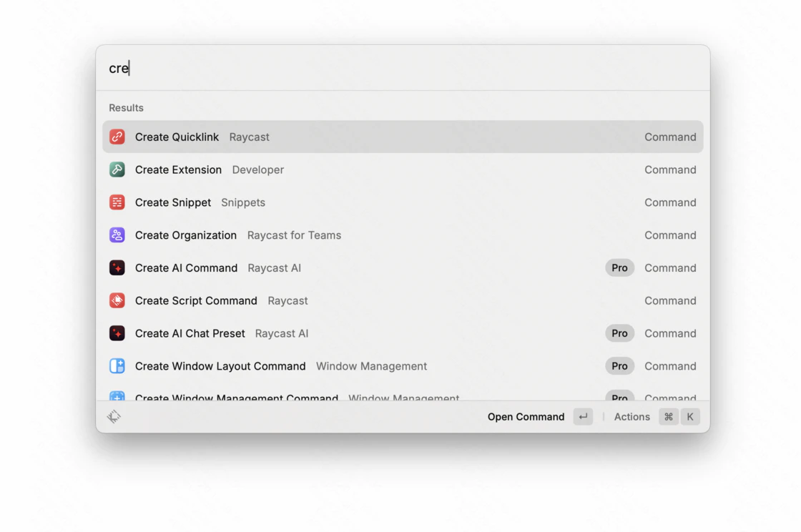Image resolution: width=801 pixels, height=532 pixels.
Task: Click 'Raycast for Teams' subtitle text
Action: tap(294, 235)
